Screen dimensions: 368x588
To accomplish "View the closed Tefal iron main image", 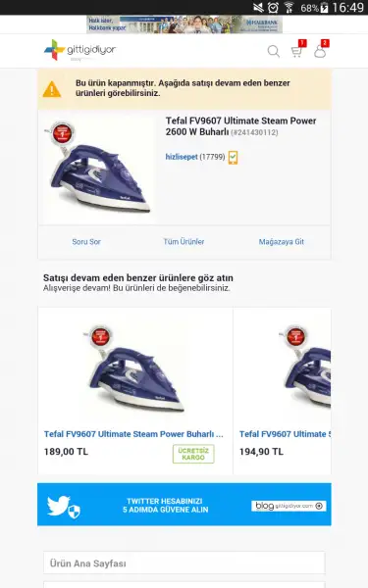I will tap(97, 168).
